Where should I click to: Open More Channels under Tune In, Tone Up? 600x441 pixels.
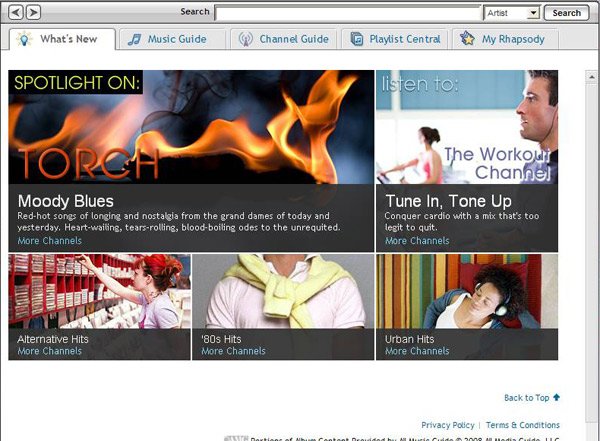tap(417, 241)
